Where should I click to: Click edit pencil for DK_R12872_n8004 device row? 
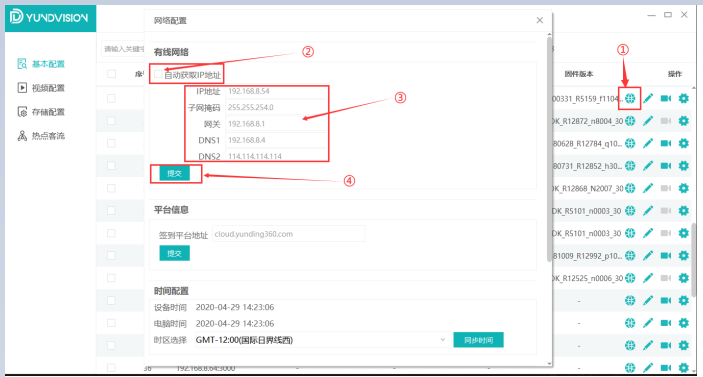[648, 121]
